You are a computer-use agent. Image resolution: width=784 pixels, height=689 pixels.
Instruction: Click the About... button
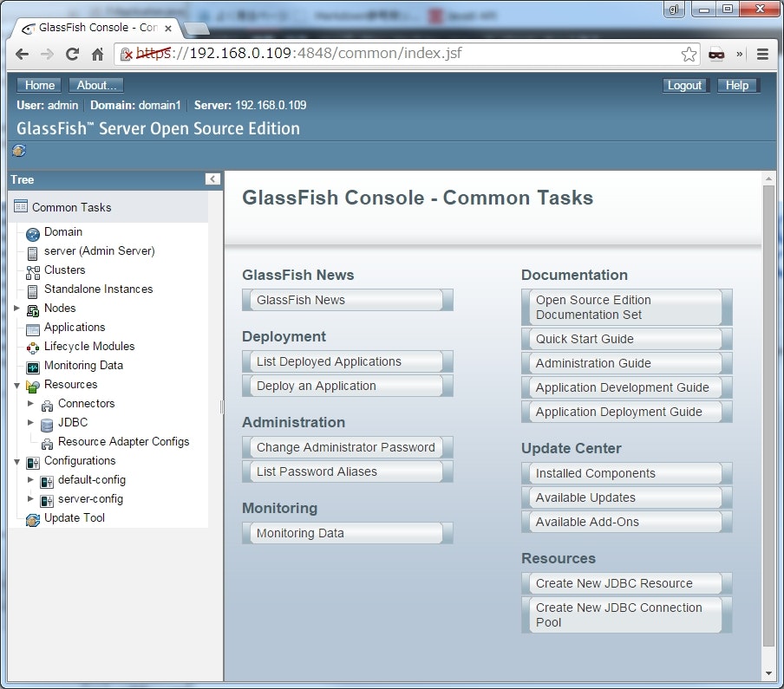point(96,85)
